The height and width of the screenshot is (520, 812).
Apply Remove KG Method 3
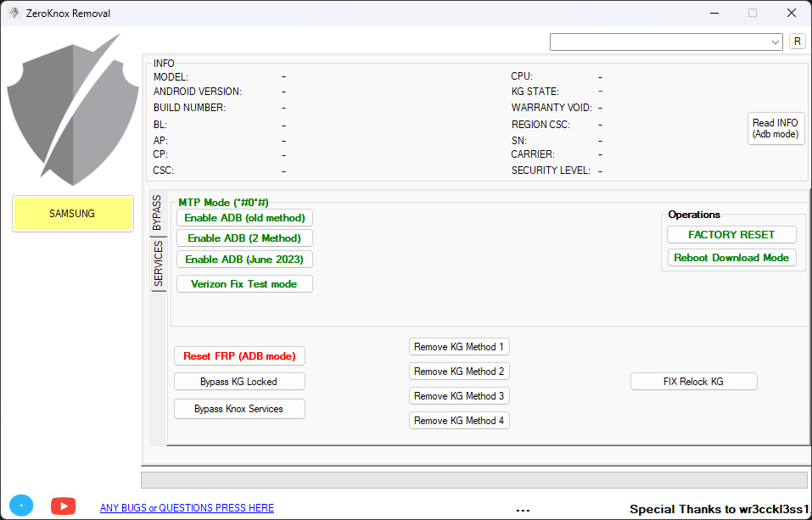459,395
